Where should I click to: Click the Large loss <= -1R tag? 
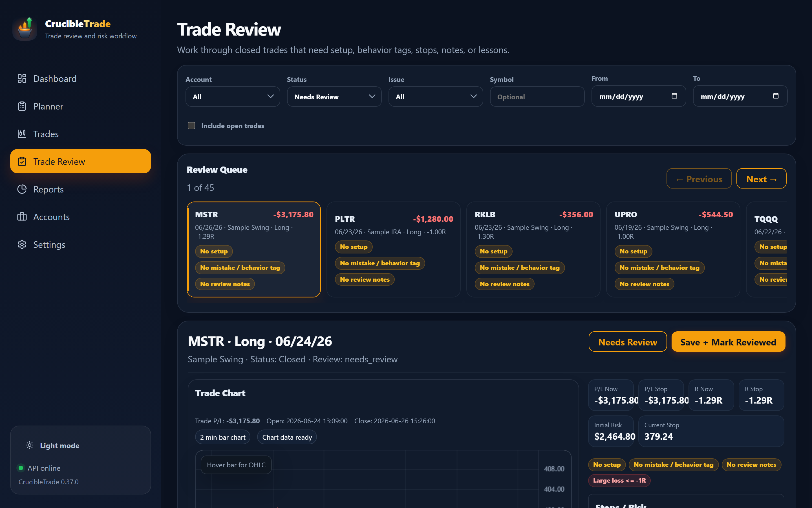[x=619, y=480]
